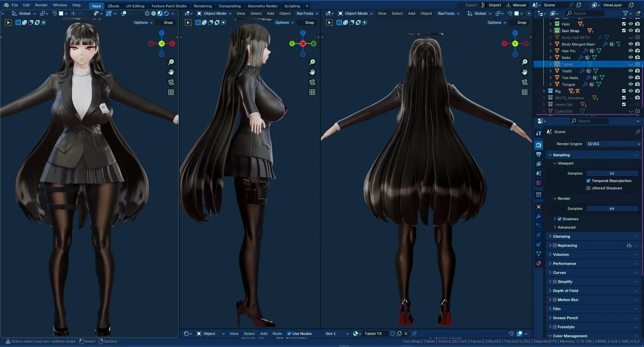644x347 pixels.
Task: Switch to Texture Paint Studio workspace
Action: pos(169,6)
